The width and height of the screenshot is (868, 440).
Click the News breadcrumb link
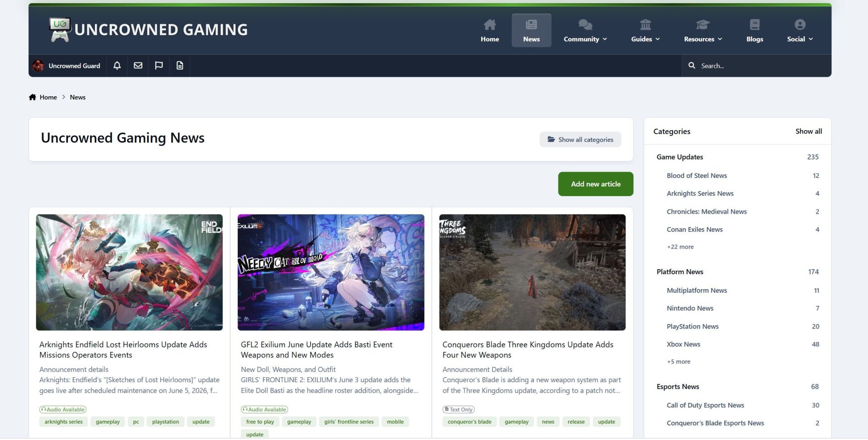[78, 97]
